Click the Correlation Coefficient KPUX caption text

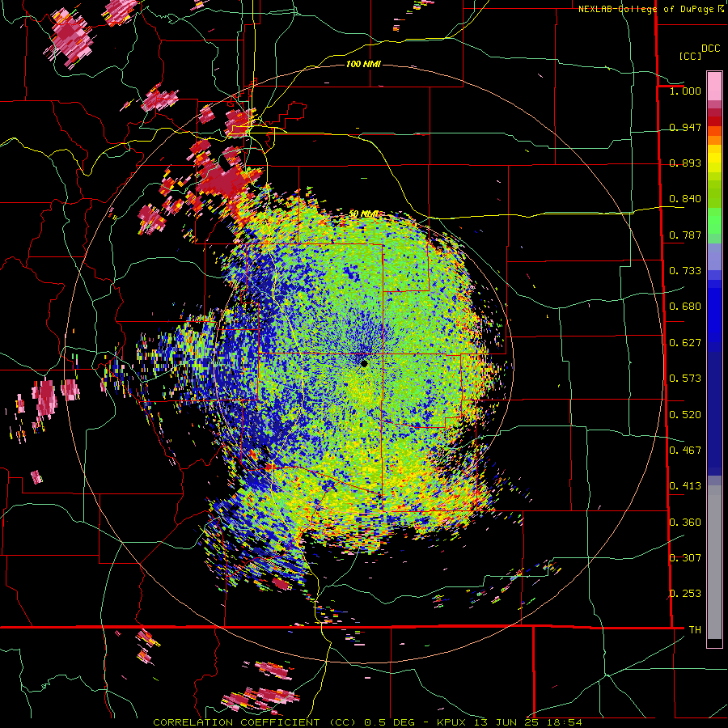click(367, 722)
